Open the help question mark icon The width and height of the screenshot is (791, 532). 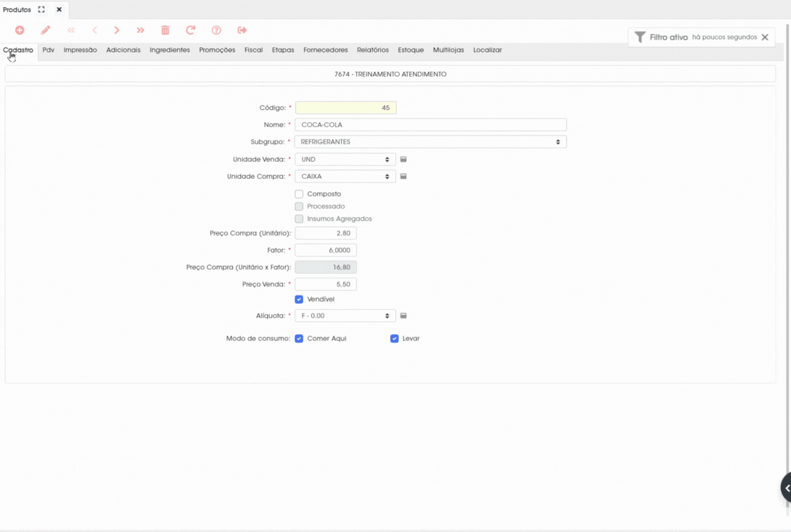point(216,30)
